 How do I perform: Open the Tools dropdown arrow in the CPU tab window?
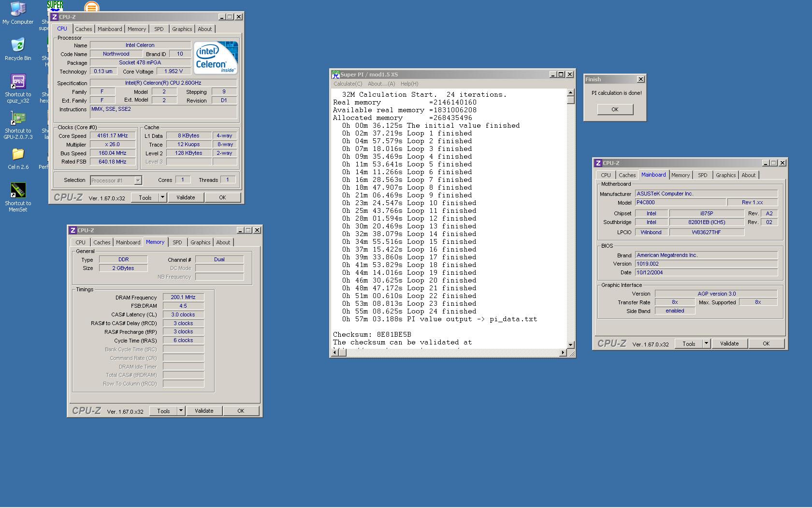[162, 197]
